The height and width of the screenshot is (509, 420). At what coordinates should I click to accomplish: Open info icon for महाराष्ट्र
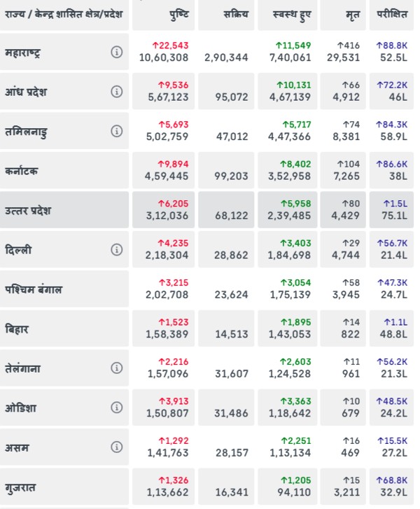tap(117, 52)
